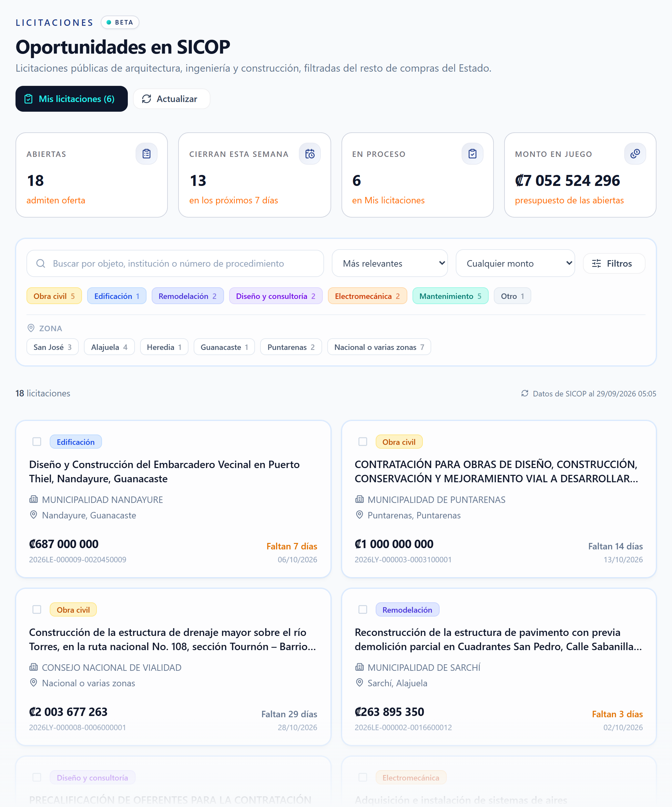This screenshot has width=672, height=807.
Task: Click the clipboard check icon in En proceso card
Action: click(x=473, y=154)
